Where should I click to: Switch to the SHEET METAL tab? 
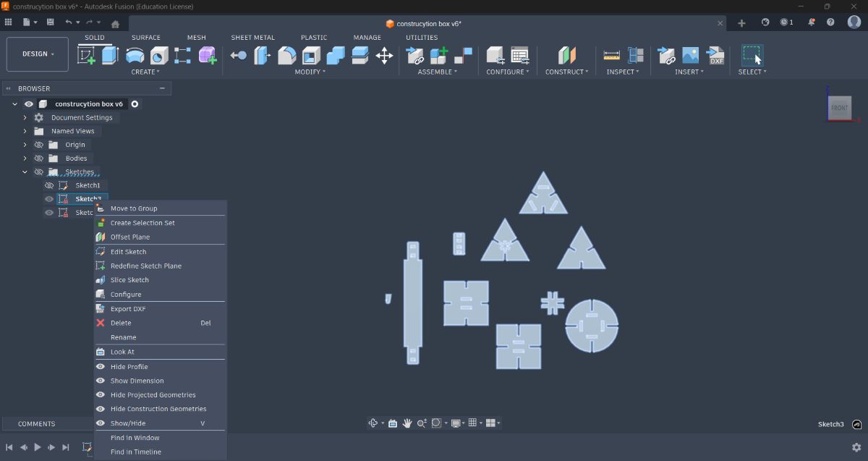(252, 37)
